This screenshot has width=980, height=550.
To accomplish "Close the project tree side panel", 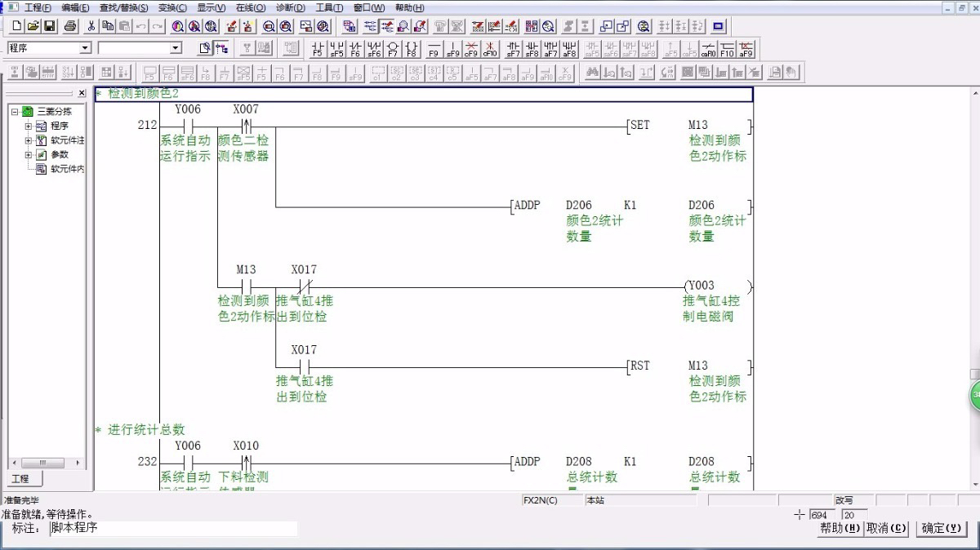I will point(82,94).
